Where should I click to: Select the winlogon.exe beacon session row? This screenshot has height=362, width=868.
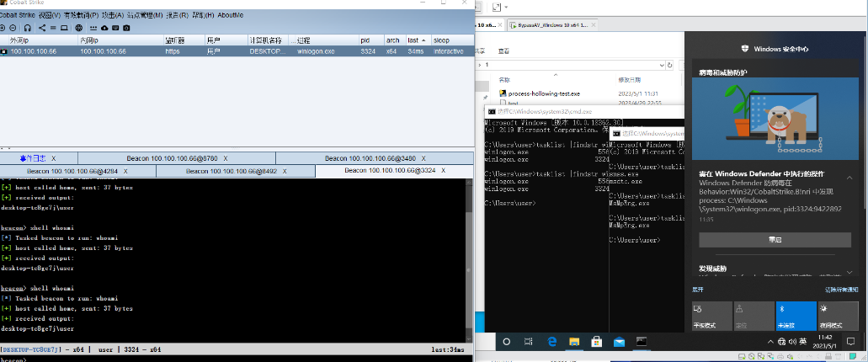(x=237, y=51)
